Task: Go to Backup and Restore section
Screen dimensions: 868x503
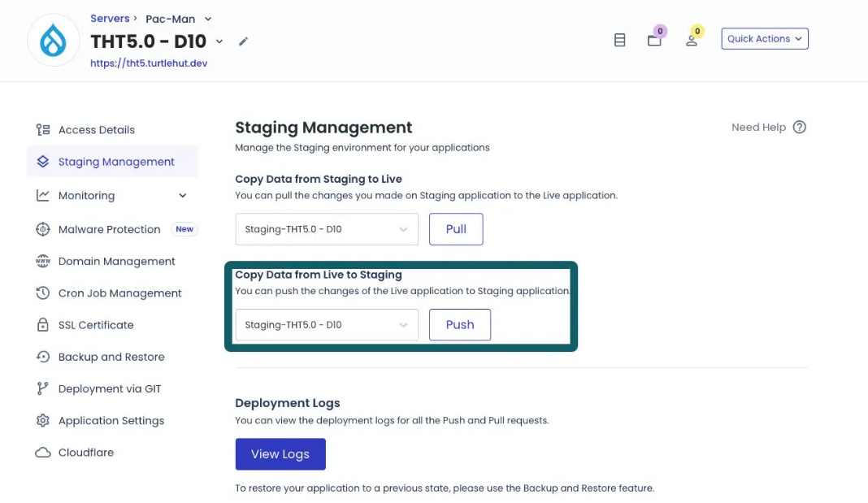Action: [111, 357]
